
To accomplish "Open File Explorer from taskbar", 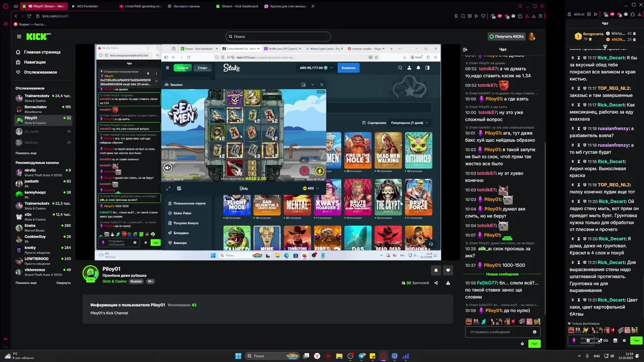I will pyautogui.click(x=339, y=356).
